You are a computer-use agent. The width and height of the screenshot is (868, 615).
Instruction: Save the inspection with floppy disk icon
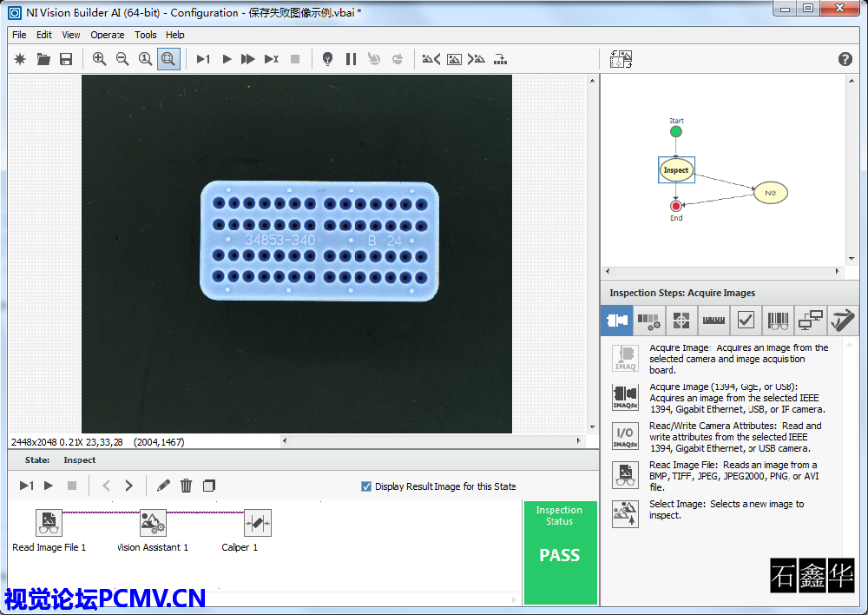(66, 59)
